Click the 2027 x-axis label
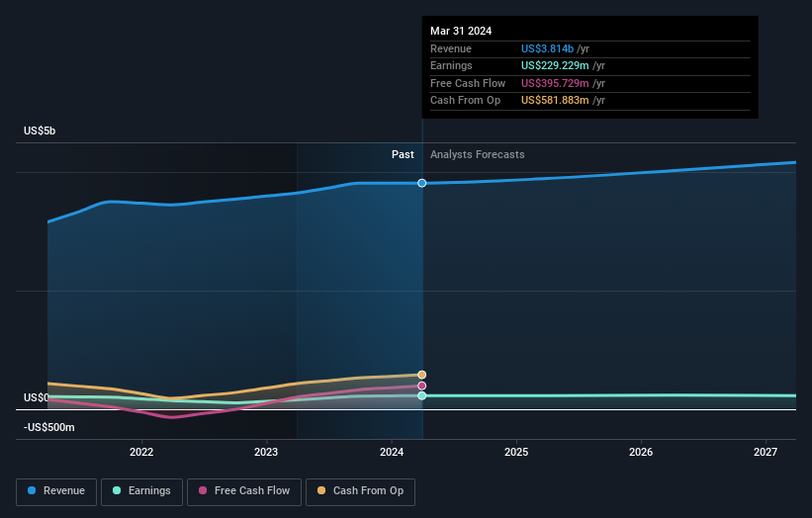The width and height of the screenshot is (812, 518). (766, 453)
